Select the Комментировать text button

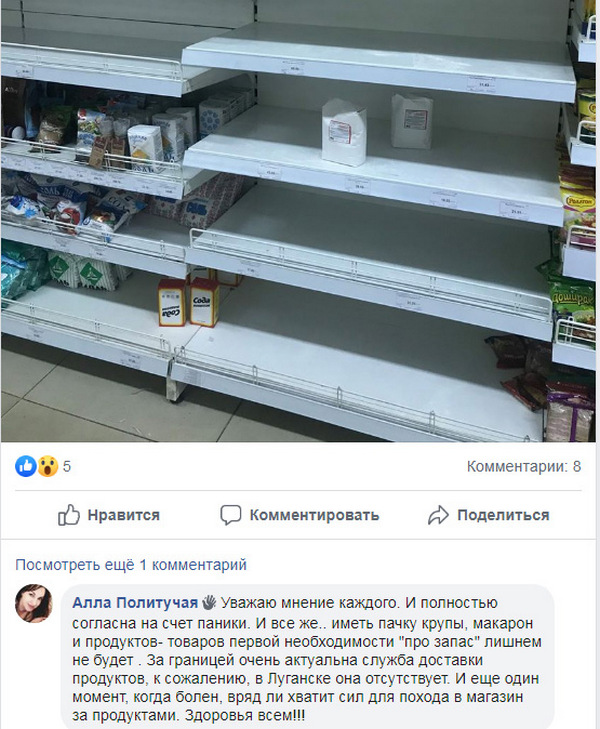click(314, 515)
